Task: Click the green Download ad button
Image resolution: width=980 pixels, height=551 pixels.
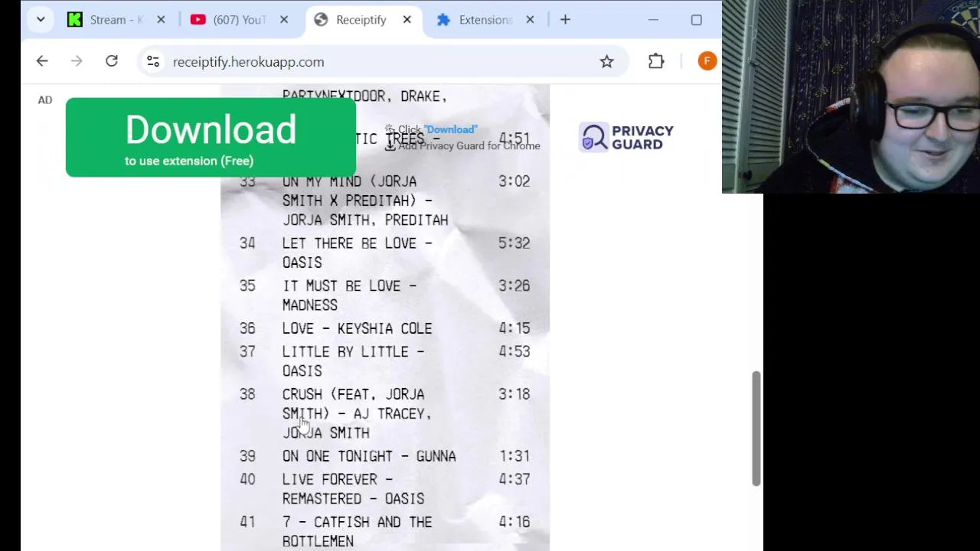Action: click(211, 138)
